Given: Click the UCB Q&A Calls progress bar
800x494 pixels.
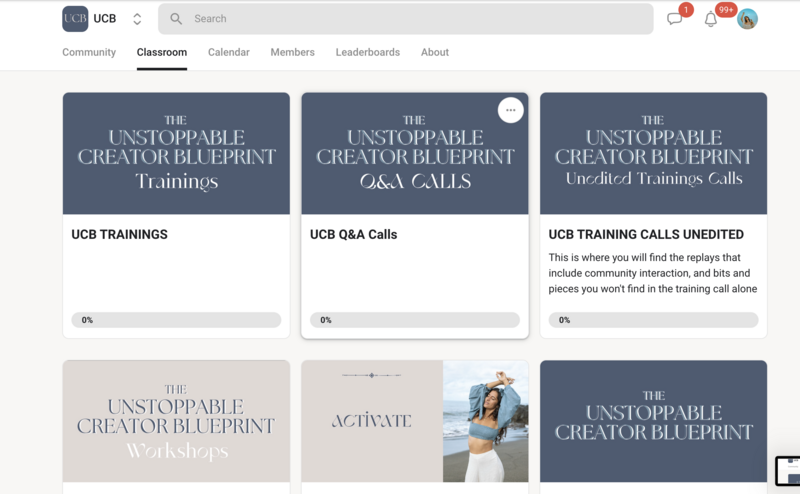Looking at the screenshot, I should (415, 320).
